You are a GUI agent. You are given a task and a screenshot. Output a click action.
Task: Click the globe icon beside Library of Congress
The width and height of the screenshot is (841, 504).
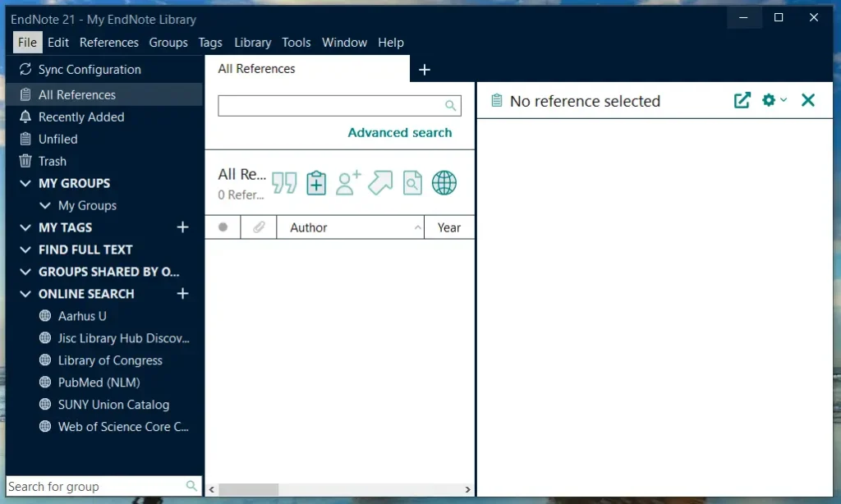coord(45,360)
